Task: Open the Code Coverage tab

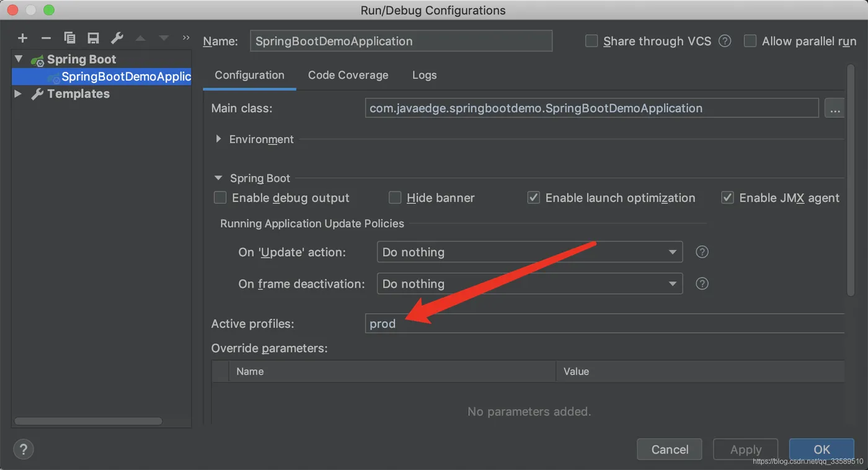Action: pos(348,75)
